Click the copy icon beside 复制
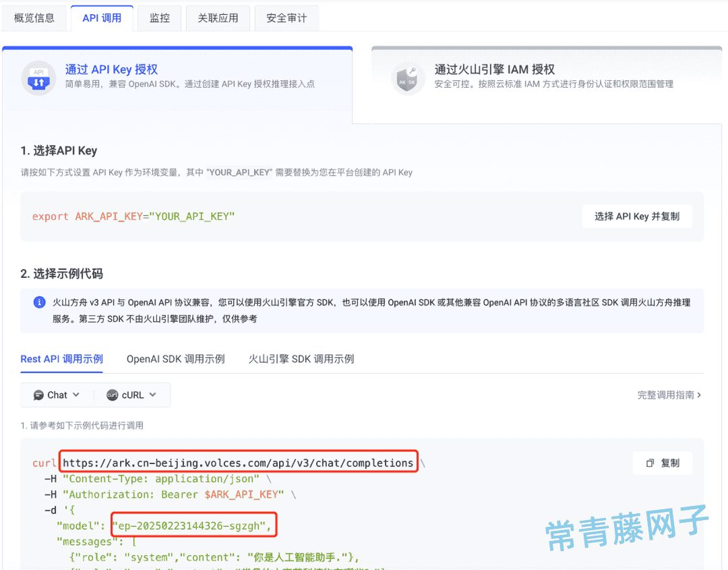 (650, 463)
